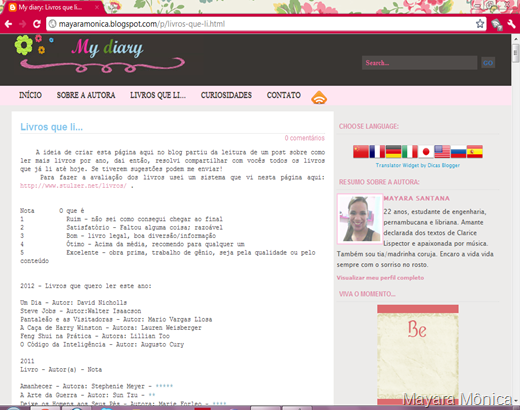Click the A Arte da Guerra line
The image size is (520, 410).
(x=88, y=395)
